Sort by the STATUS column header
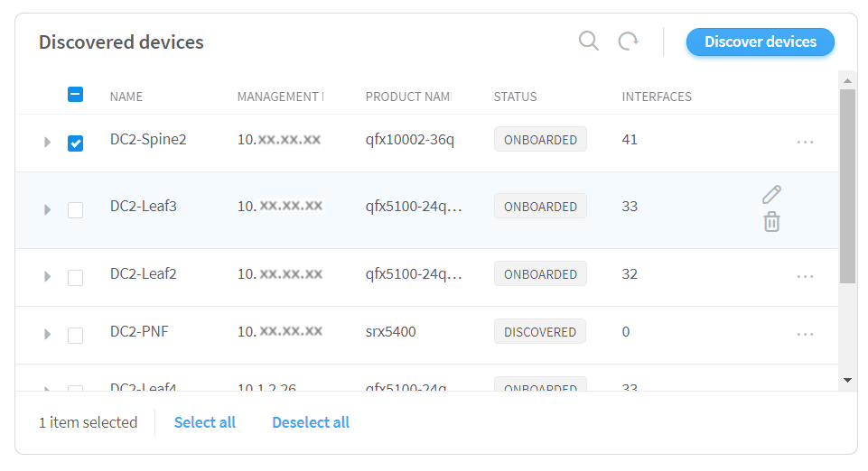 [515, 97]
